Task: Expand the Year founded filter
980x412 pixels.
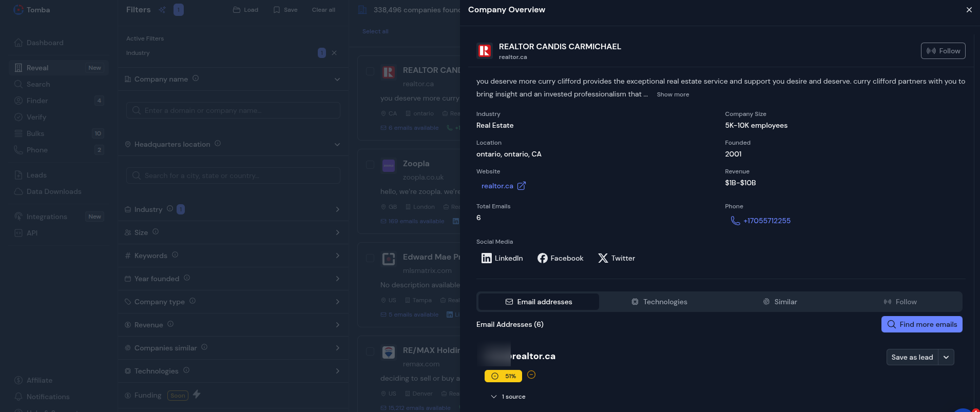Action: (337, 279)
